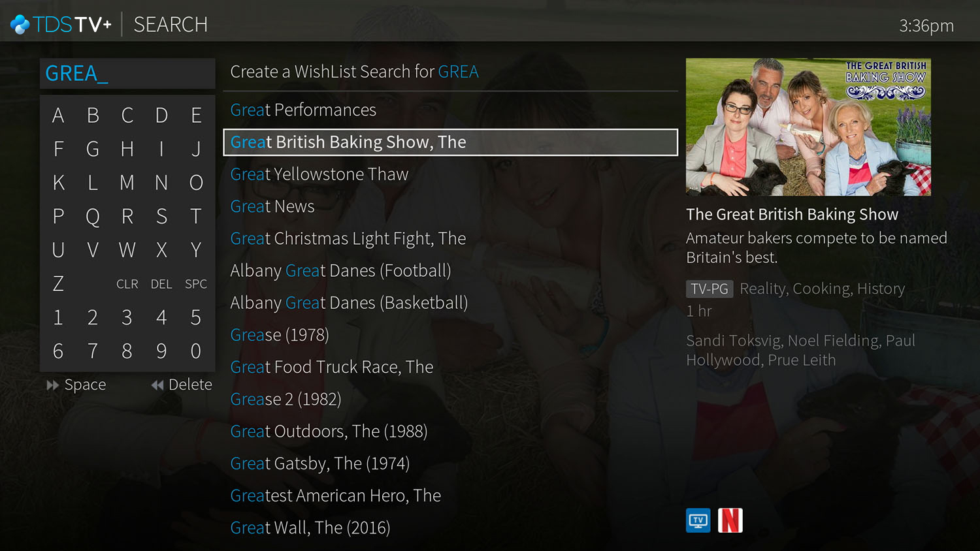Click the DEL key on keypad

161,284
